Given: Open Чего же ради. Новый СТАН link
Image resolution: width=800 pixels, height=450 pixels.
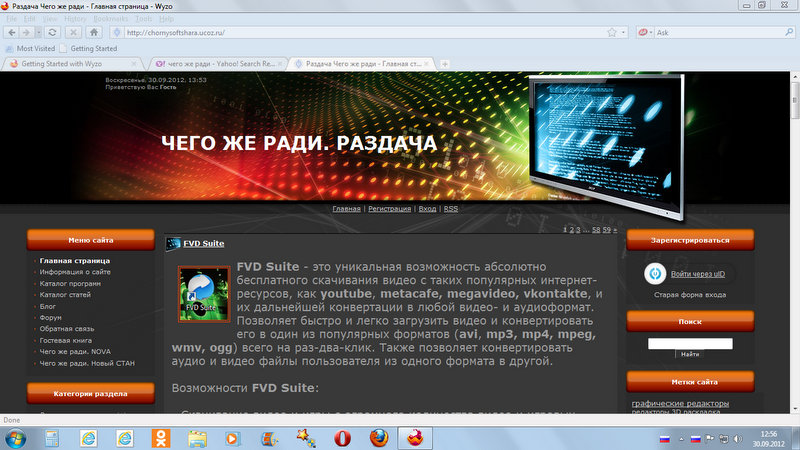Looking at the screenshot, I should (87, 363).
